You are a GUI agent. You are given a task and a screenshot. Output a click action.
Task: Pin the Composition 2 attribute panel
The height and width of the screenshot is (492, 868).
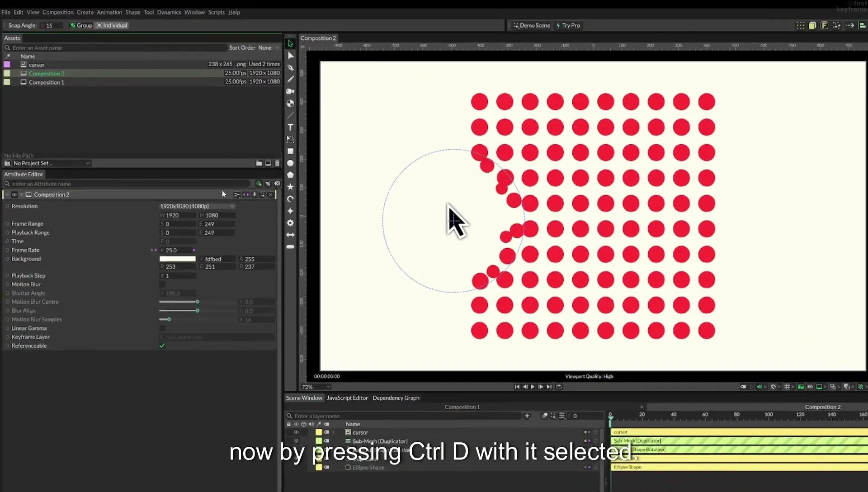(x=255, y=194)
